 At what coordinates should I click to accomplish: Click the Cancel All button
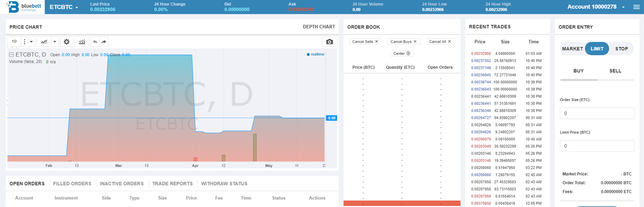(441, 41)
